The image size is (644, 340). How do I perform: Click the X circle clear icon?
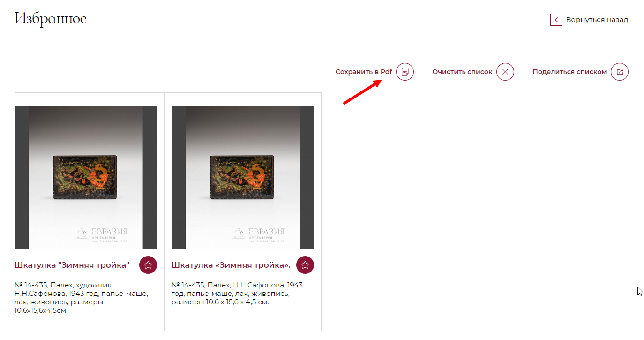point(505,72)
